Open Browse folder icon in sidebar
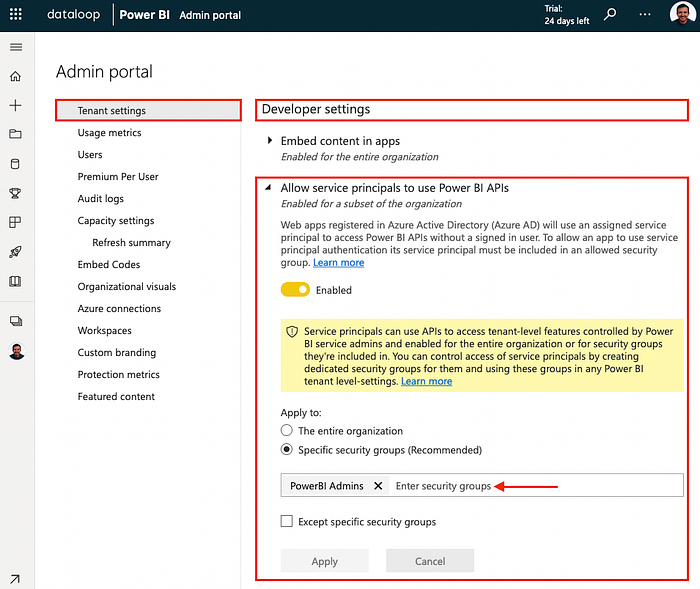Image resolution: width=700 pixels, height=589 pixels. pyautogui.click(x=16, y=134)
